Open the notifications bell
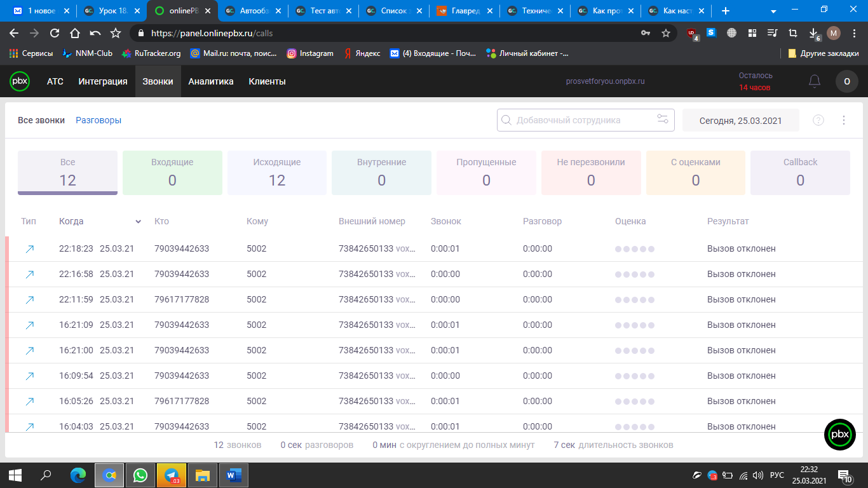The width and height of the screenshot is (868, 488). click(x=814, y=81)
